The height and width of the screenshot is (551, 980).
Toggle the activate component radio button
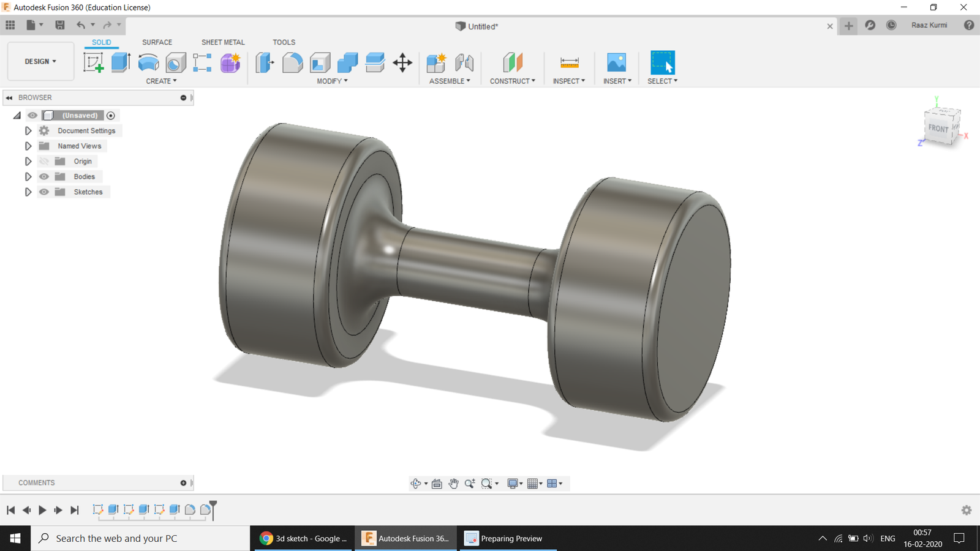111,115
